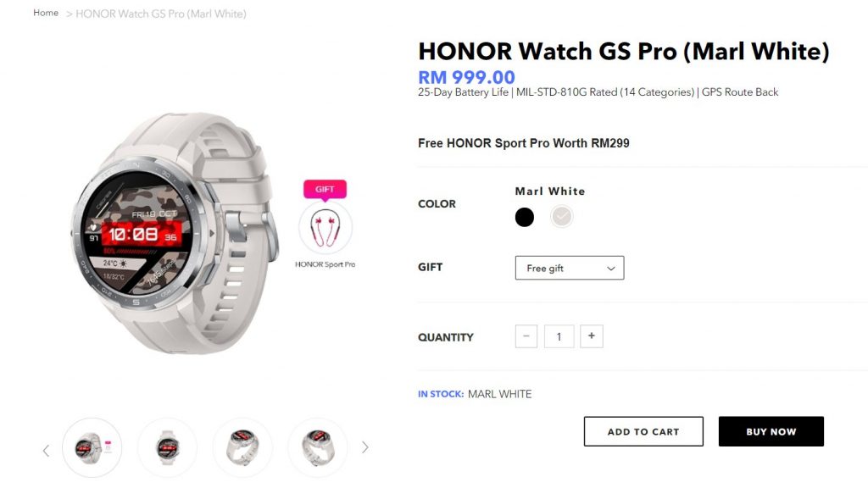868x488 pixels.
Task: Select third watch angled thumbnail
Action: [x=242, y=447]
